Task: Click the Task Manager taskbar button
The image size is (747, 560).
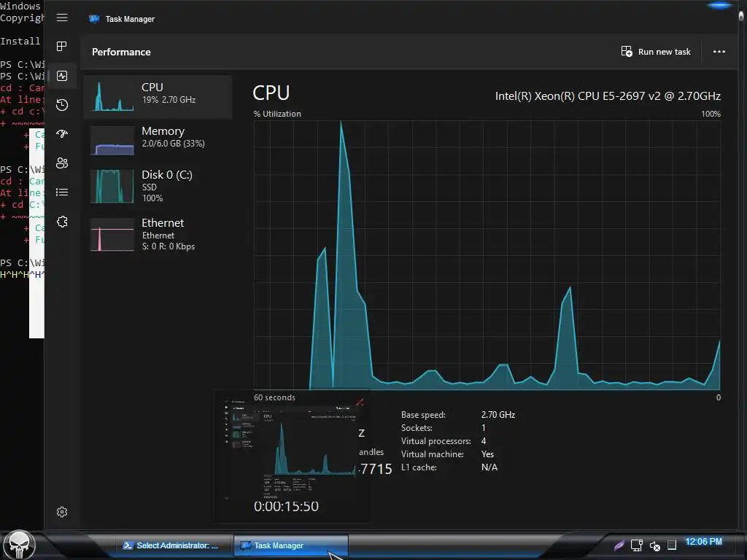Action: (x=290, y=545)
